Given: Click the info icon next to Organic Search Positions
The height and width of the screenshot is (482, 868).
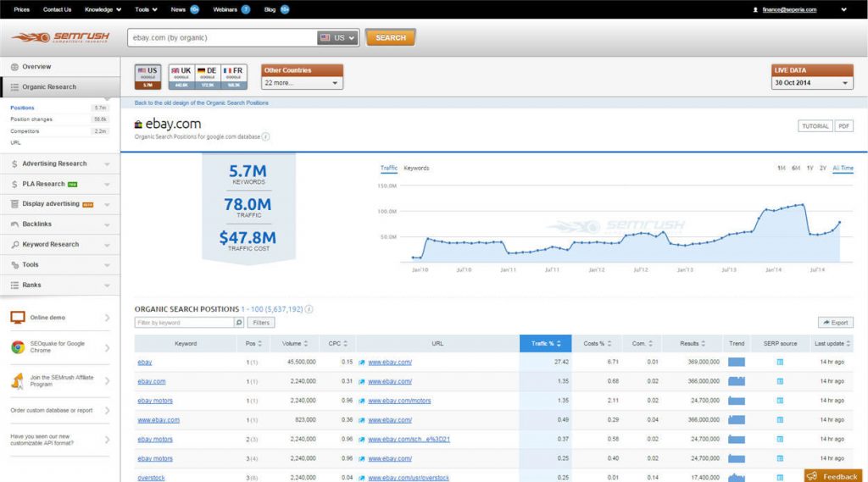Looking at the screenshot, I should click(309, 309).
